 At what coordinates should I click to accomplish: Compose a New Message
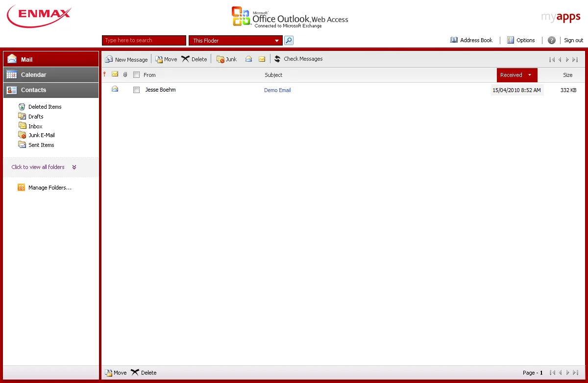coord(126,59)
